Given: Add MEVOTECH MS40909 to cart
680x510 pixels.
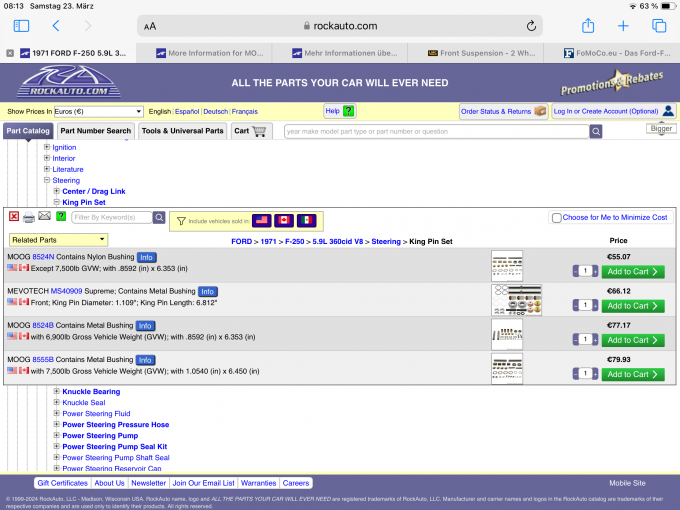Looking at the screenshot, I should 633,306.
